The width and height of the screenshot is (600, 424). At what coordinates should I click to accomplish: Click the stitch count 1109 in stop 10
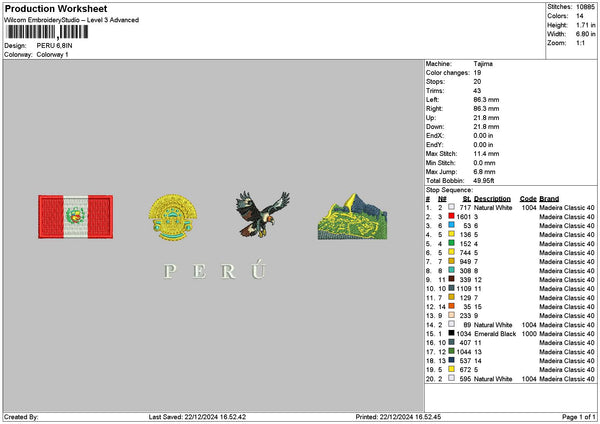[464, 289]
